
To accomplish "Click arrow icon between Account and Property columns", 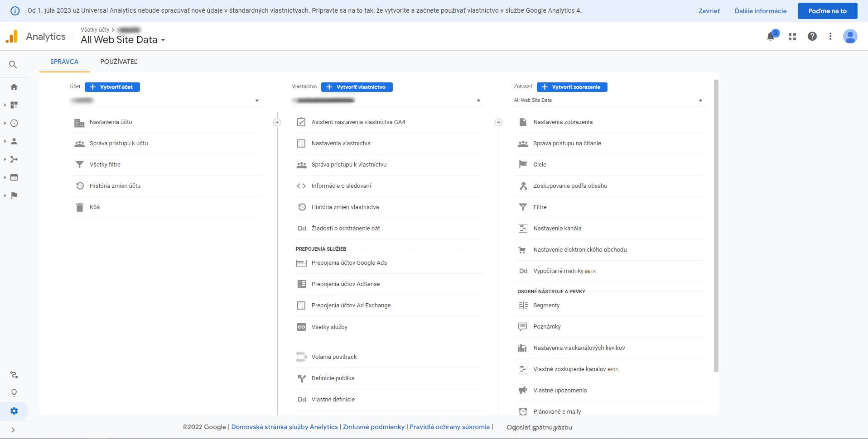I will [x=277, y=122].
